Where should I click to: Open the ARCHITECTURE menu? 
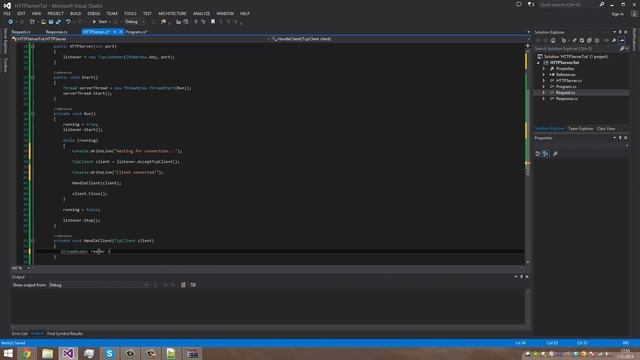(x=172, y=13)
